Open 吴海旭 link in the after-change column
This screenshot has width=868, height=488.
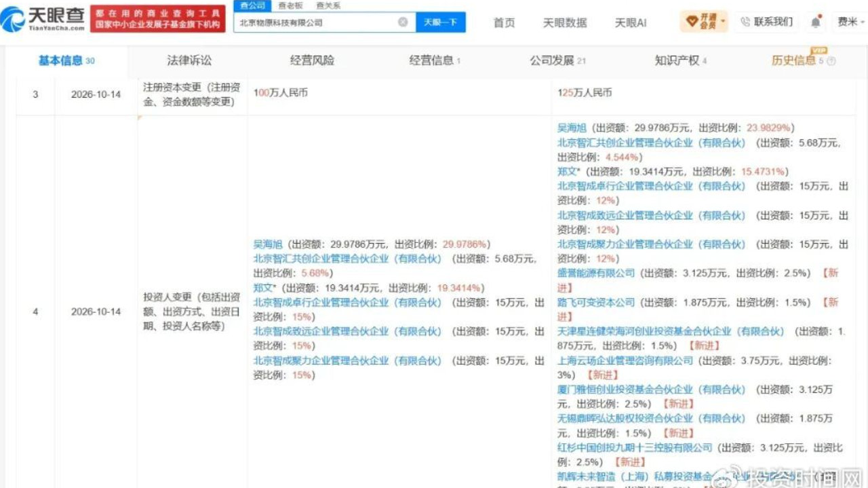(572, 128)
